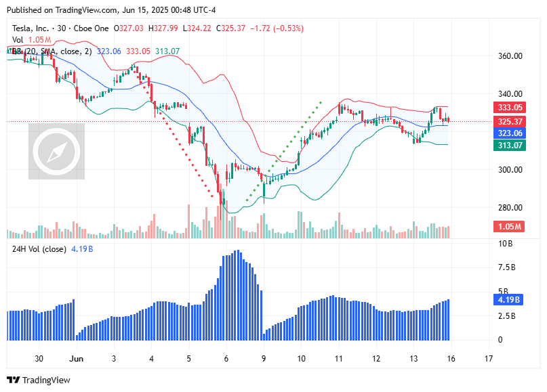
Task: Click the high price H327.99
Action: click(163, 28)
